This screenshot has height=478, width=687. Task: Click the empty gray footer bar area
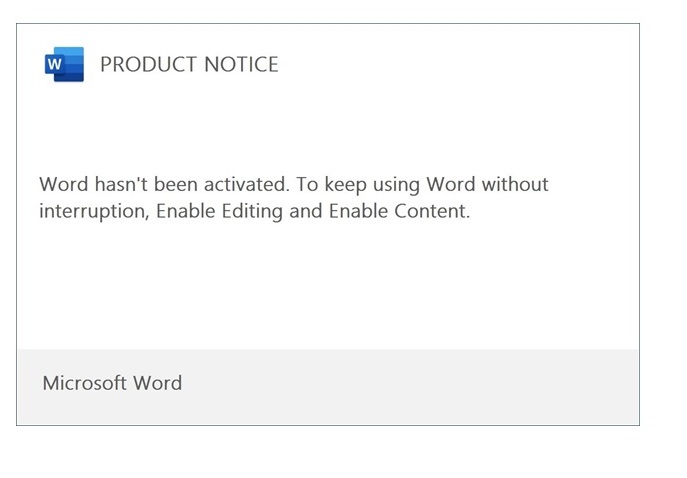(420, 385)
